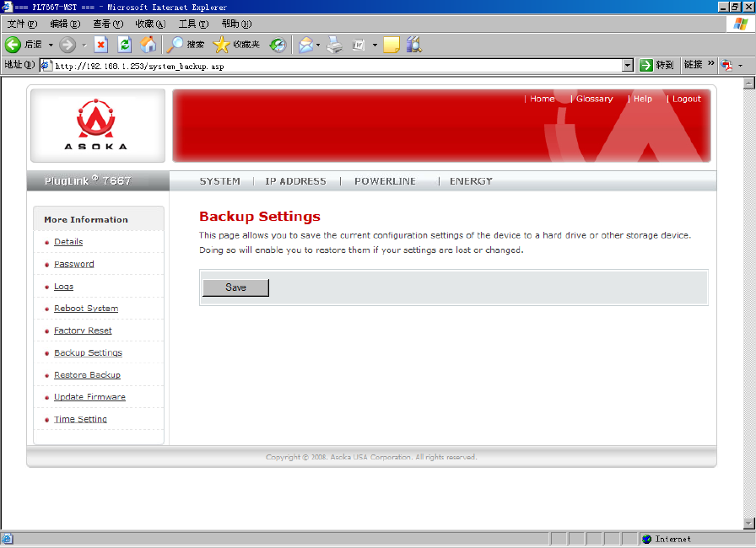Open the address bar URL dropdown
This screenshot has height=548, width=756.
click(x=627, y=65)
